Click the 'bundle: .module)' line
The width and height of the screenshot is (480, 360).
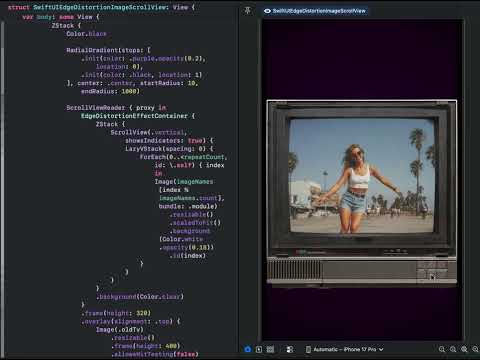[x=188, y=206]
